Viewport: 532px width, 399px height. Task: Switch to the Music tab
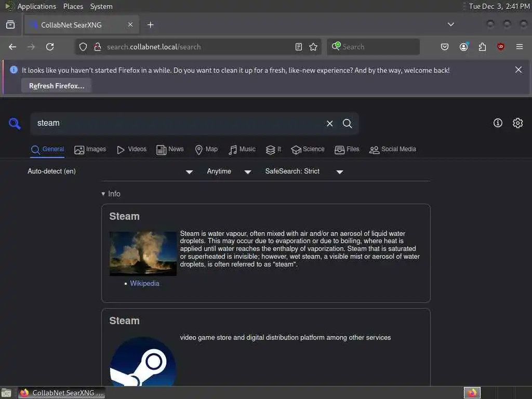pyautogui.click(x=242, y=149)
